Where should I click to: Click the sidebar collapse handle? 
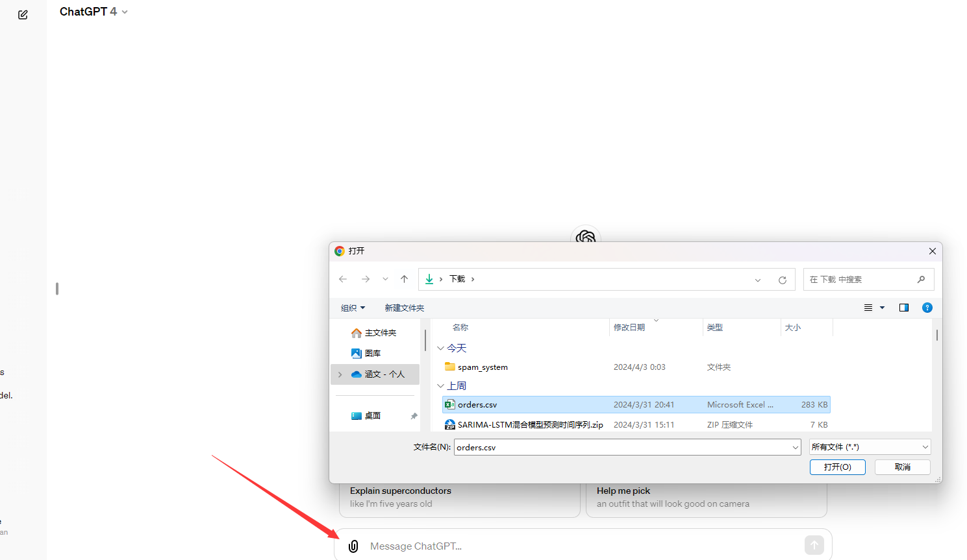point(57,289)
